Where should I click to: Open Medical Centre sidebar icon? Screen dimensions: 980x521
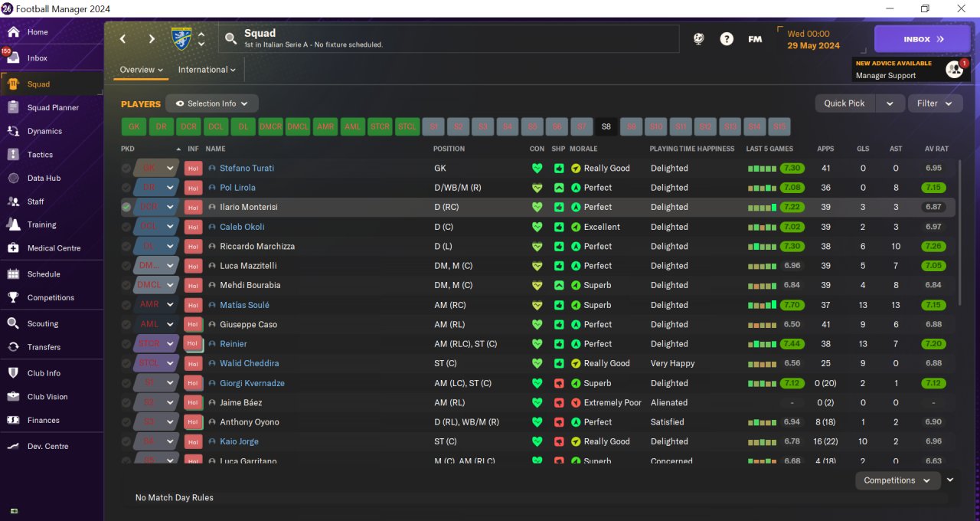13,248
